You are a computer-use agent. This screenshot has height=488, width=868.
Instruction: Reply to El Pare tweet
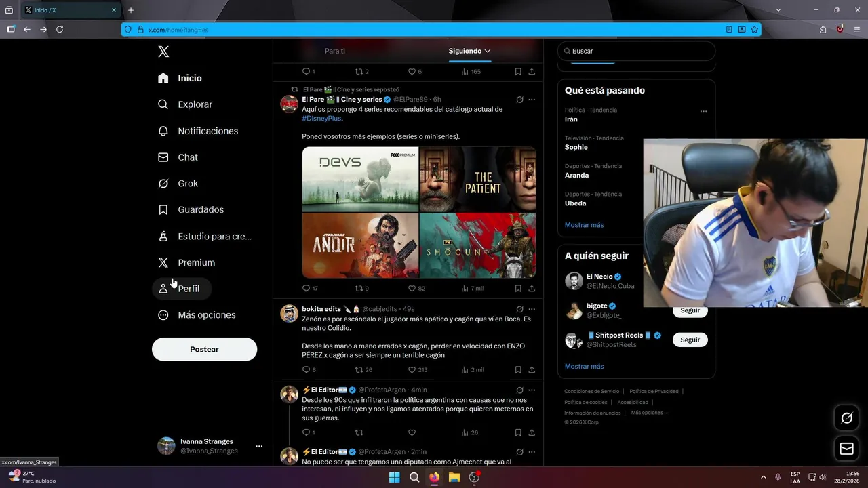pyautogui.click(x=306, y=288)
